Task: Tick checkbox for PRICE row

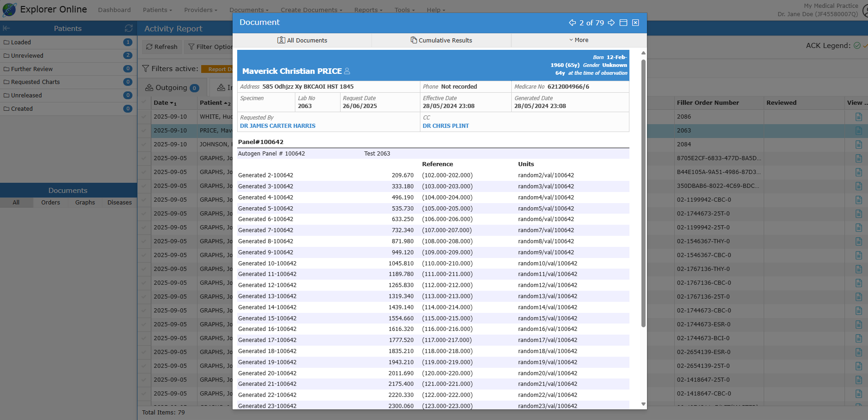Action: pyautogui.click(x=144, y=131)
